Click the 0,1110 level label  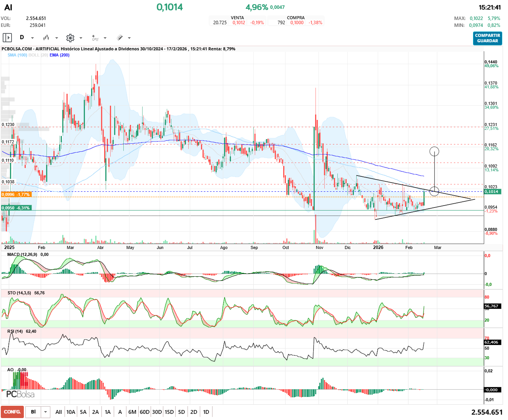point(8,160)
